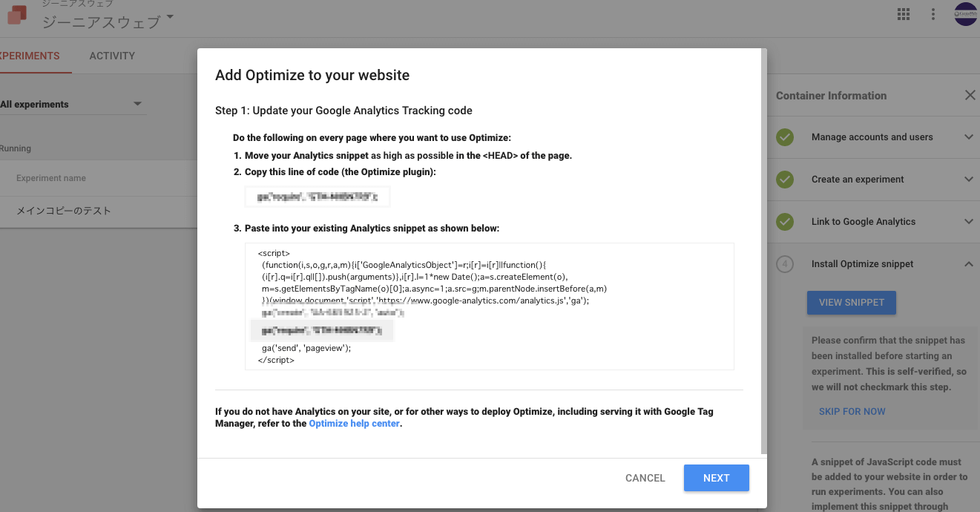Click the Add Optimize to your website title
Image resolution: width=980 pixels, height=512 pixels.
312,75
